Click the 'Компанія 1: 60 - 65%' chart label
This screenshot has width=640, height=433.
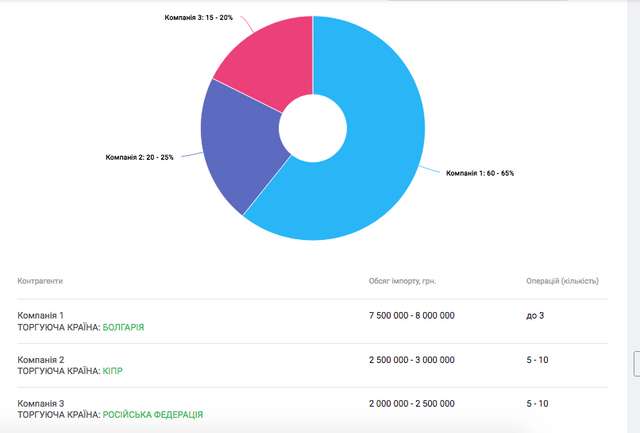[x=479, y=173]
